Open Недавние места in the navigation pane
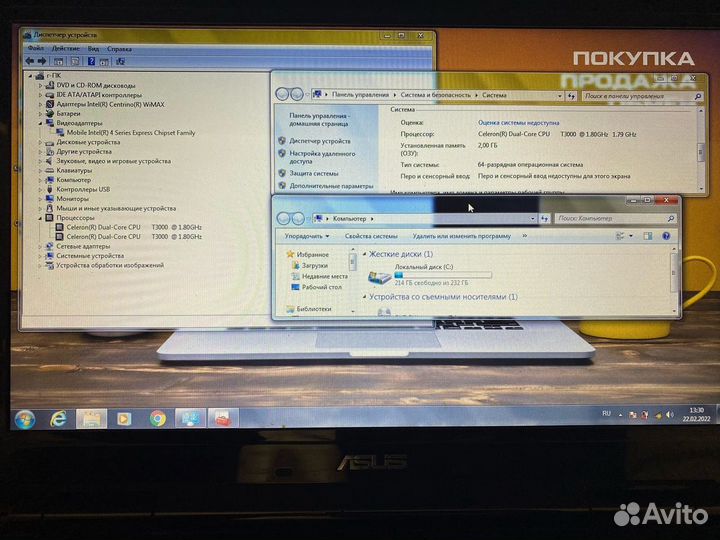Viewport: 720px width, 540px height. tap(325, 276)
